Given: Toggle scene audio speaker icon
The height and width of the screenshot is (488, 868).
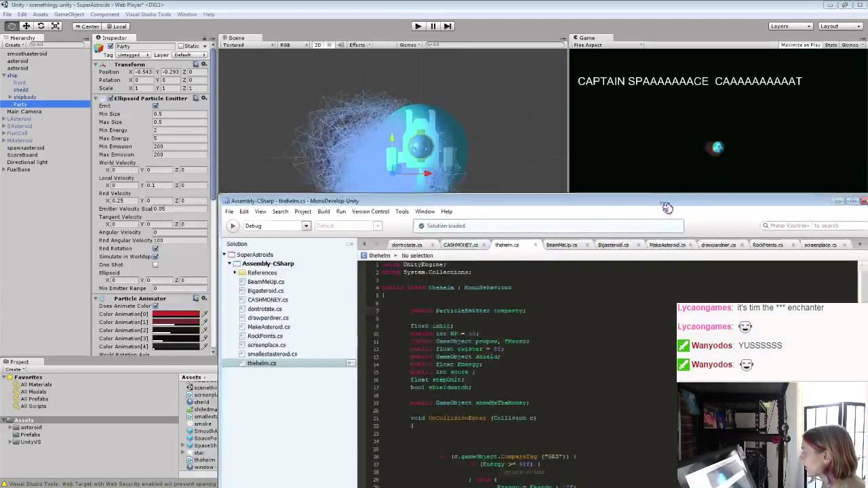Looking at the screenshot, I should pyautogui.click(x=341, y=45).
